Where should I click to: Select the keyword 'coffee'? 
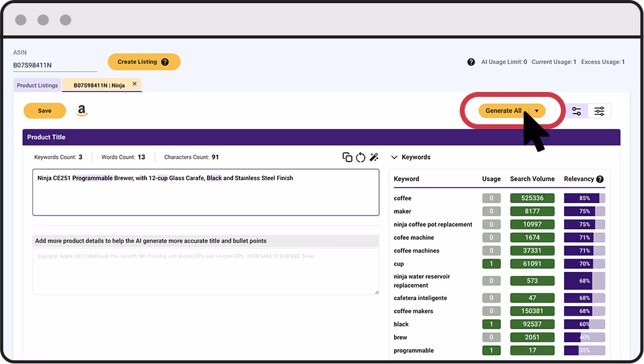tap(403, 198)
